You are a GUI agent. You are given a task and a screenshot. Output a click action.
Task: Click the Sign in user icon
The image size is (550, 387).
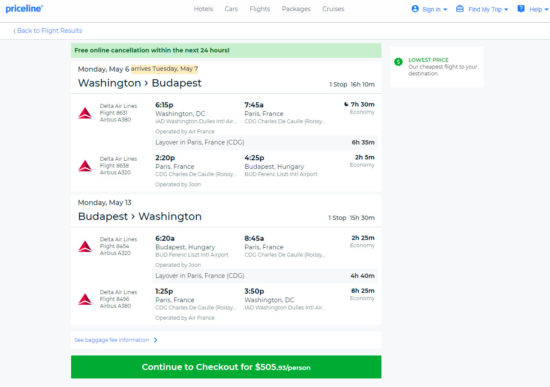[415, 9]
